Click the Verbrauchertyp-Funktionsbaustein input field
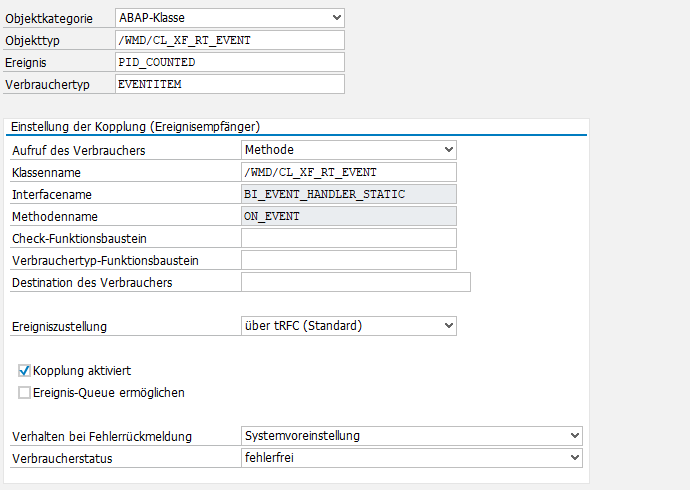690x490 pixels. (349, 260)
